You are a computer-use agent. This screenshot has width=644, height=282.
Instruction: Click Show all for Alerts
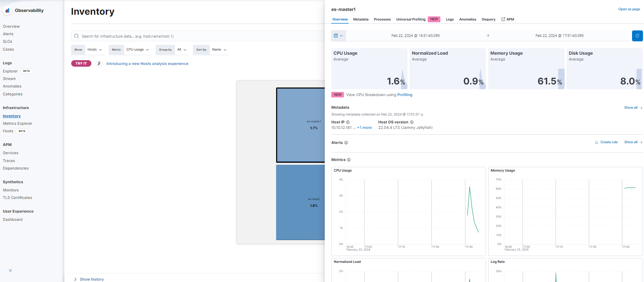633,142
